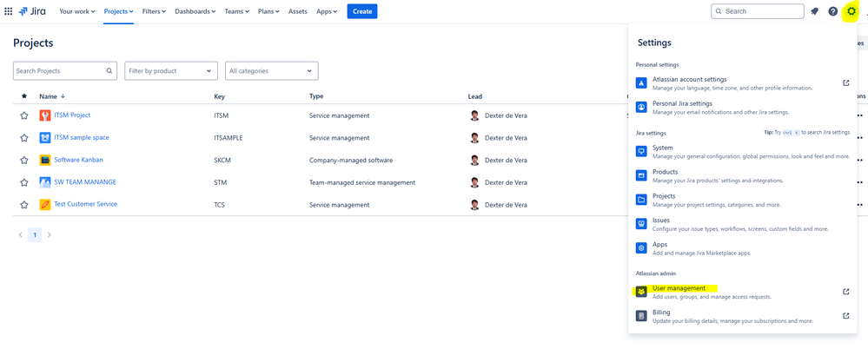Click external link icon beside Atlassian account settings
868x362 pixels.
846,82
